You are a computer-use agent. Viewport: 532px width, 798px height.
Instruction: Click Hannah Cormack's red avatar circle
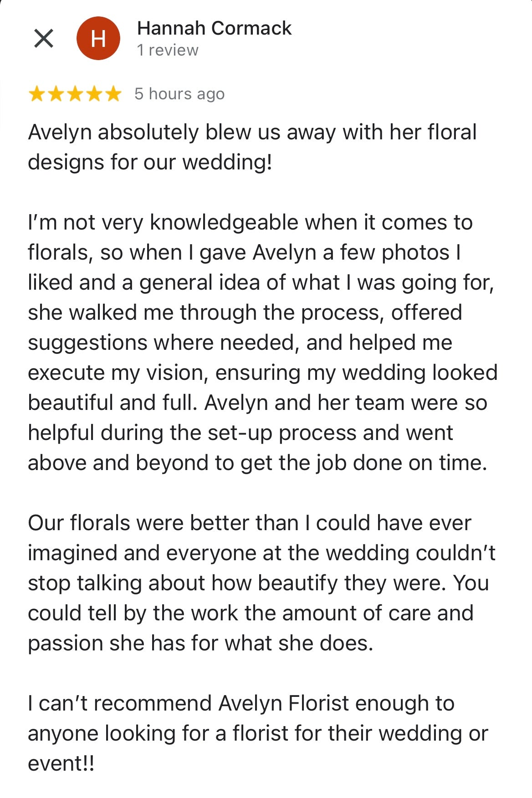coord(98,39)
